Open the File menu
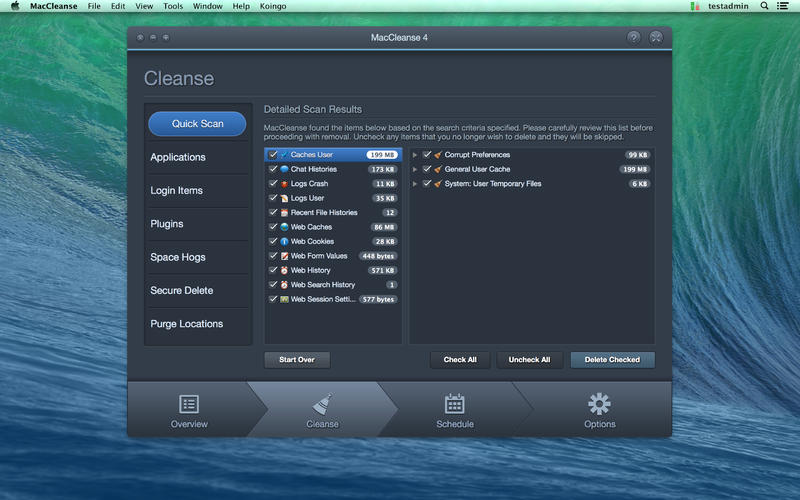Viewport: 800px width, 500px height. coord(94,6)
